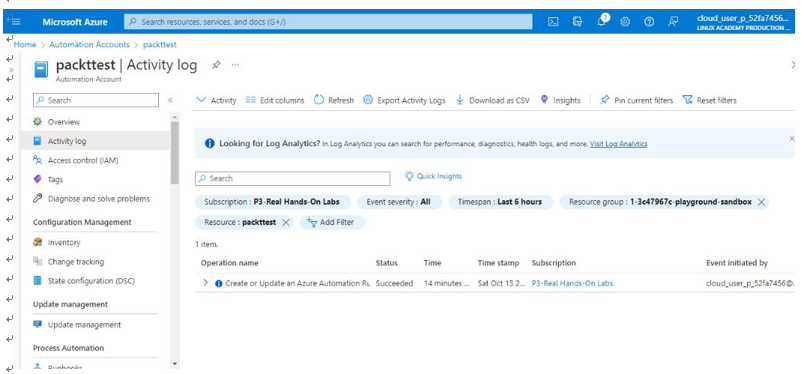Follow the Visit Log Analytics link

pyautogui.click(x=618, y=144)
